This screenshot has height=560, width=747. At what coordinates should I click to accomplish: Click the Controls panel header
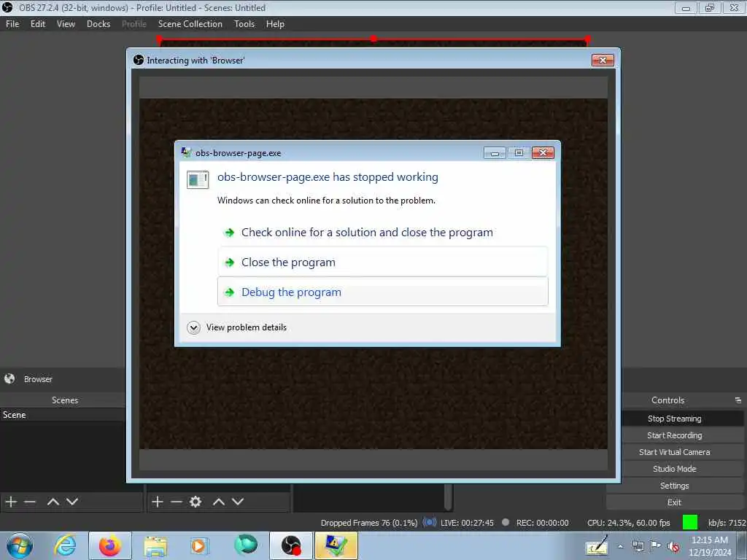coord(668,400)
